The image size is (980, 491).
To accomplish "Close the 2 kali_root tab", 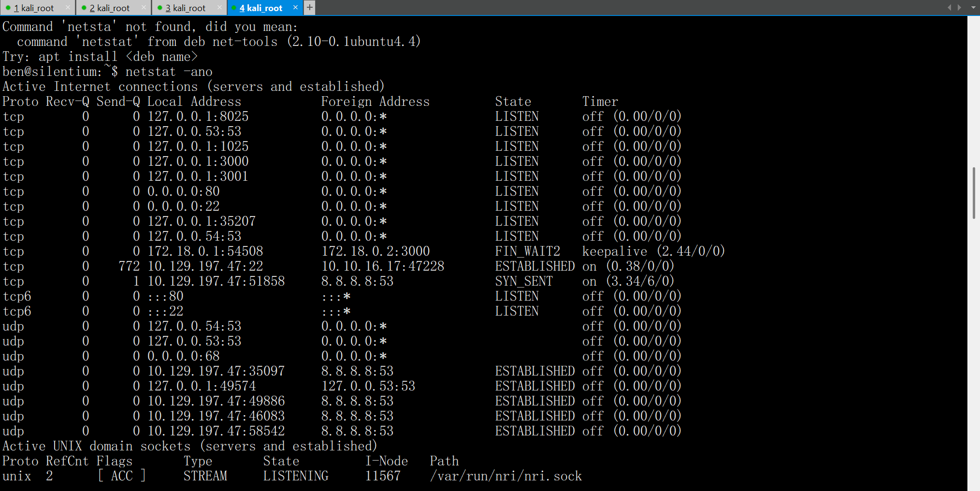I will point(144,7).
